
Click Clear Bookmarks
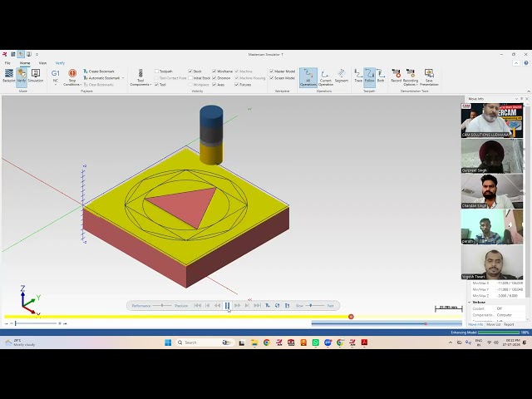point(99,85)
